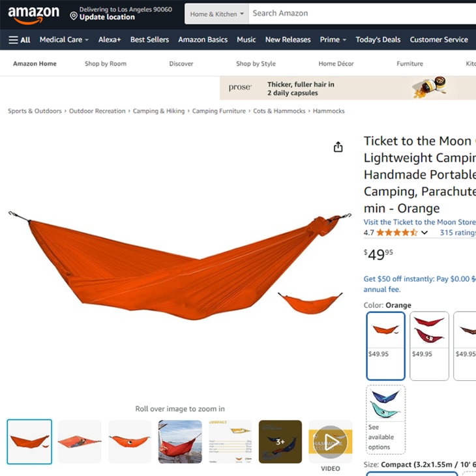Expand the Home & Kitchen search category dropdown
This screenshot has width=476, height=476.
216,14
